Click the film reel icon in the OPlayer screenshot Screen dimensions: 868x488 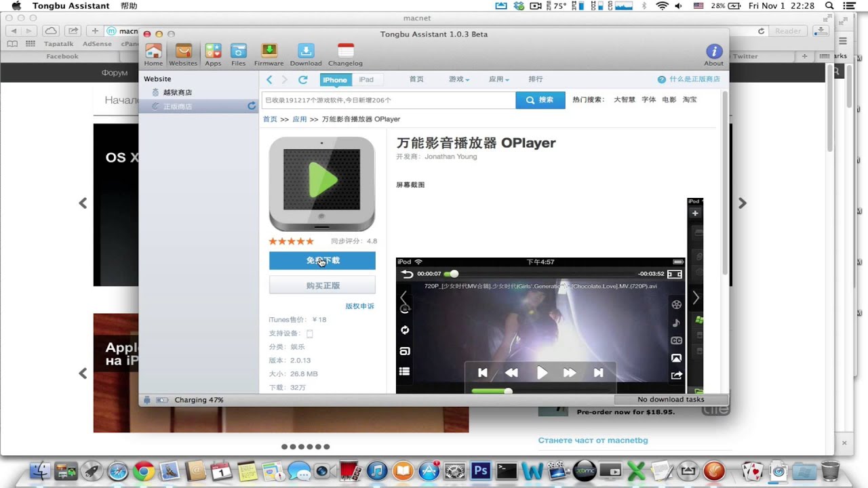tap(676, 304)
